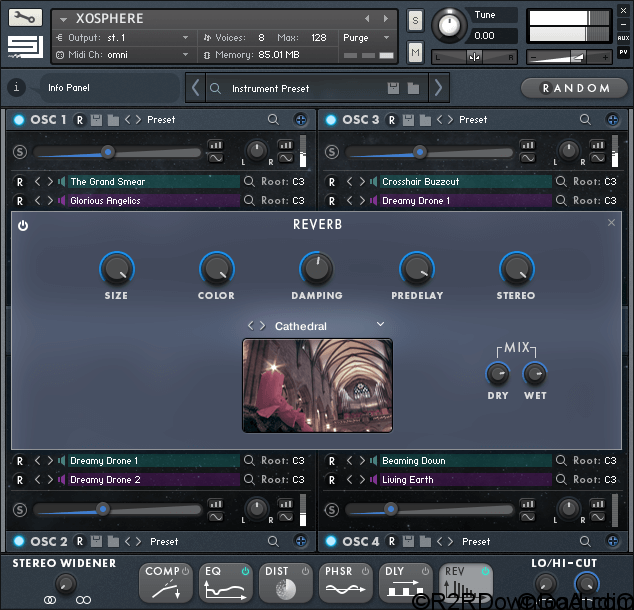Image resolution: width=634 pixels, height=610 pixels.
Task: Toggle OSC 3 on/off blue LED
Action: [x=331, y=120]
